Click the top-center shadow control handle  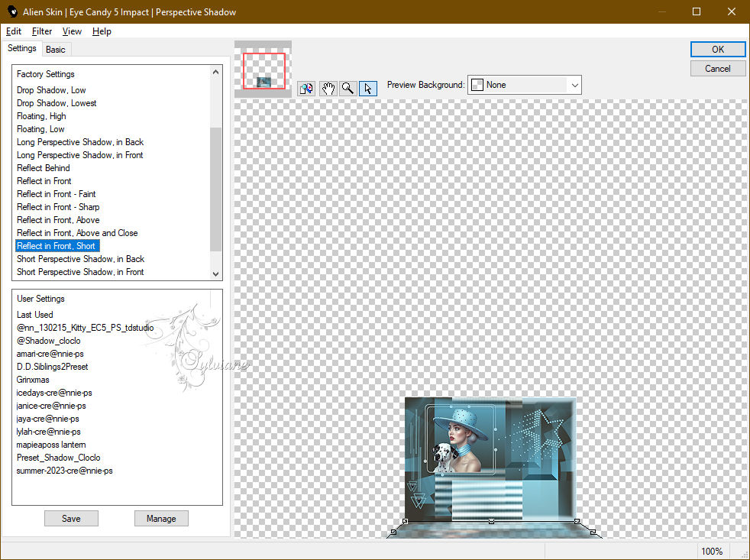tap(491, 521)
